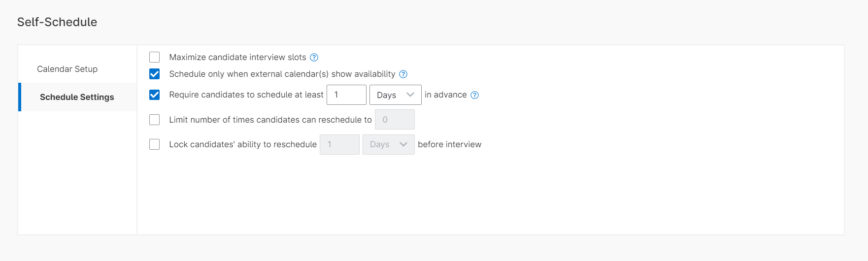
Task: Click the 'before interview' text
Action: tap(449, 144)
